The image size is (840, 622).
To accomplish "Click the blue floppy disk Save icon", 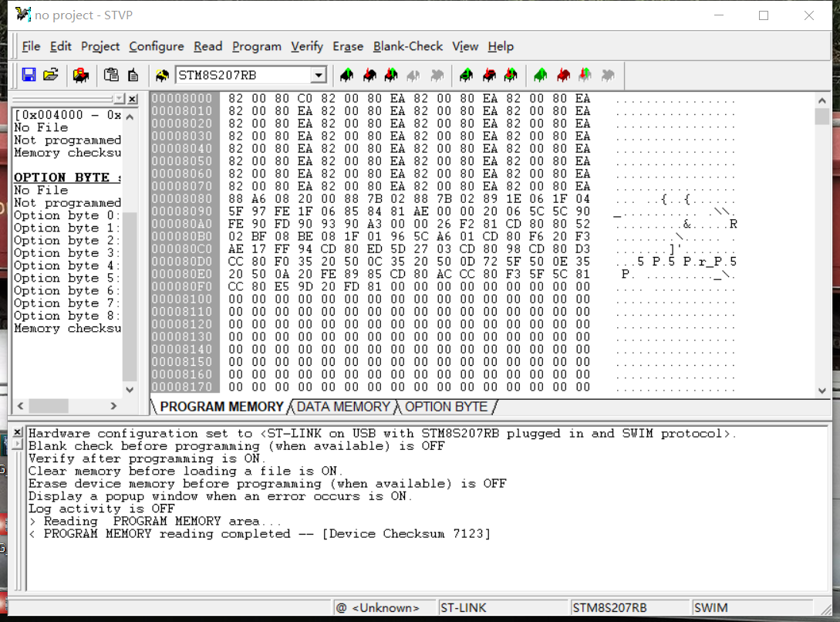I will coord(29,75).
